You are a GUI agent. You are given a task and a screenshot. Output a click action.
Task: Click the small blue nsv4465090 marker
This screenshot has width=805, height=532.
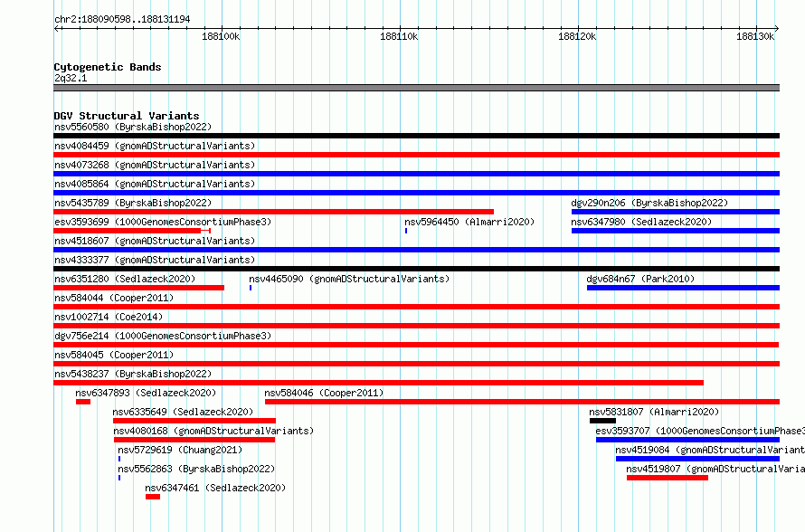point(251,288)
